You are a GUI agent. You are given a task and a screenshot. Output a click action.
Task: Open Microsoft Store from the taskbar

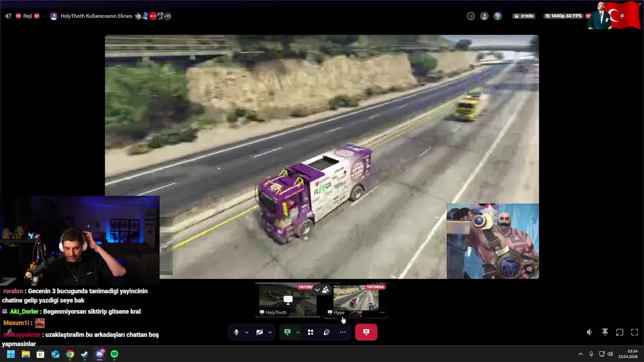(x=40, y=354)
